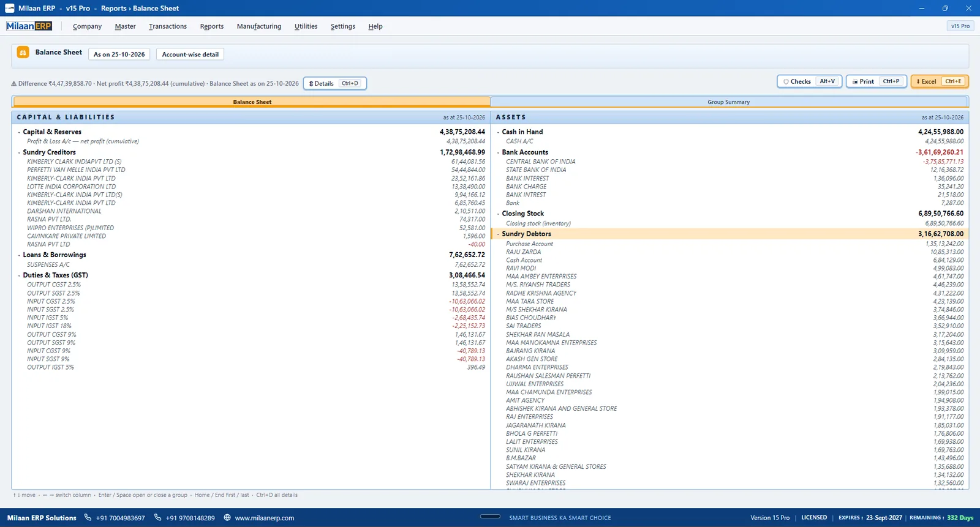Click the phone icon beside +91 9708148289
The height and width of the screenshot is (527, 980).
(x=157, y=517)
